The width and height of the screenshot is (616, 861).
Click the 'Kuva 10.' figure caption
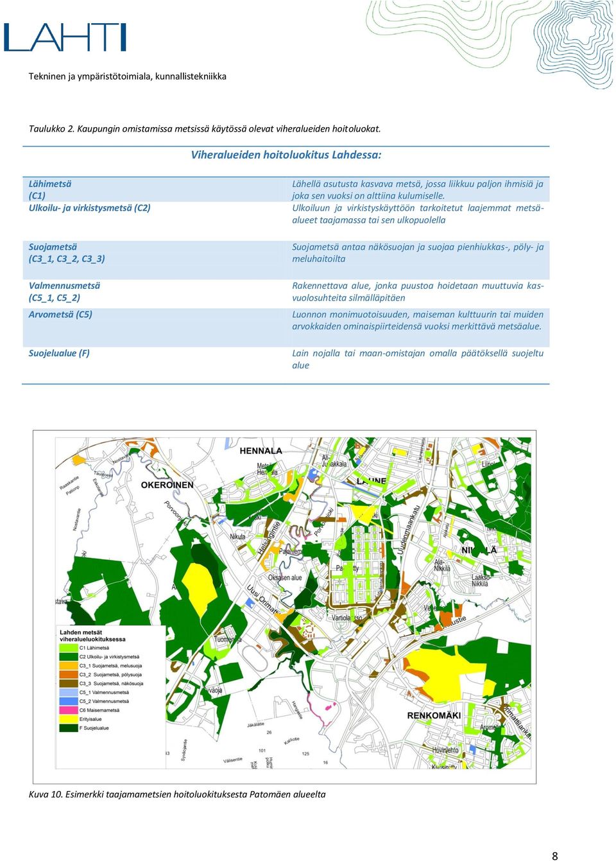[x=177, y=794]
